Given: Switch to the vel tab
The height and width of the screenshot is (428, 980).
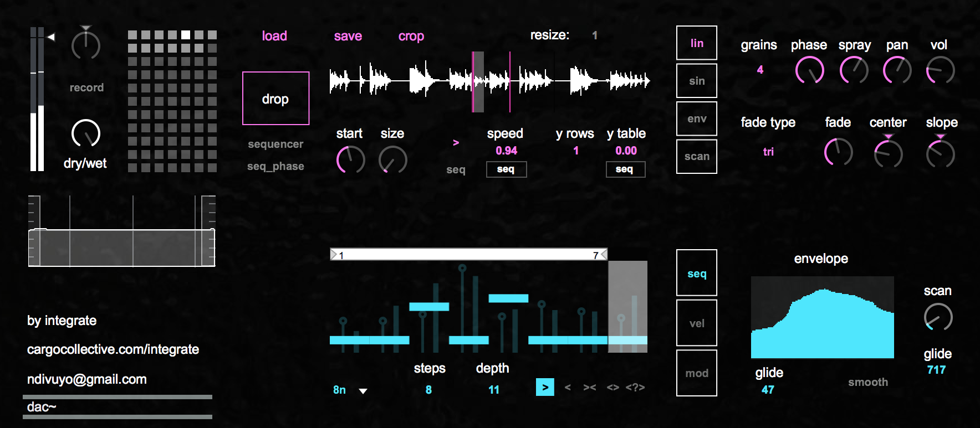Looking at the screenshot, I should tap(697, 323).
